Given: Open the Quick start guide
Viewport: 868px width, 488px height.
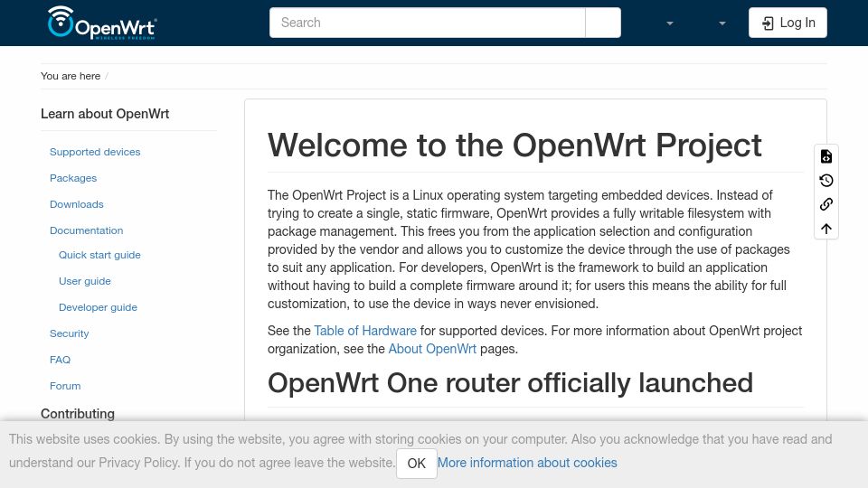Looking at the screenshot, I should 99,255.
